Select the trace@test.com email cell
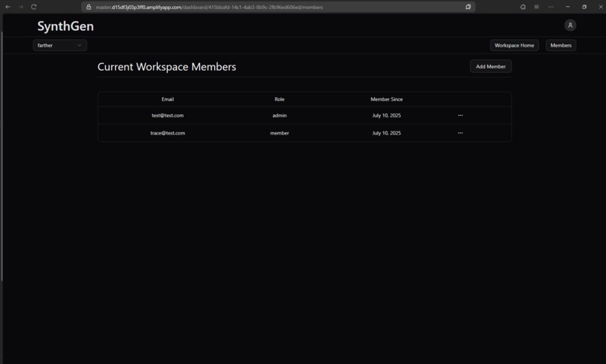The width and height of the screenshot is (606, 364). tap(168, 133)
